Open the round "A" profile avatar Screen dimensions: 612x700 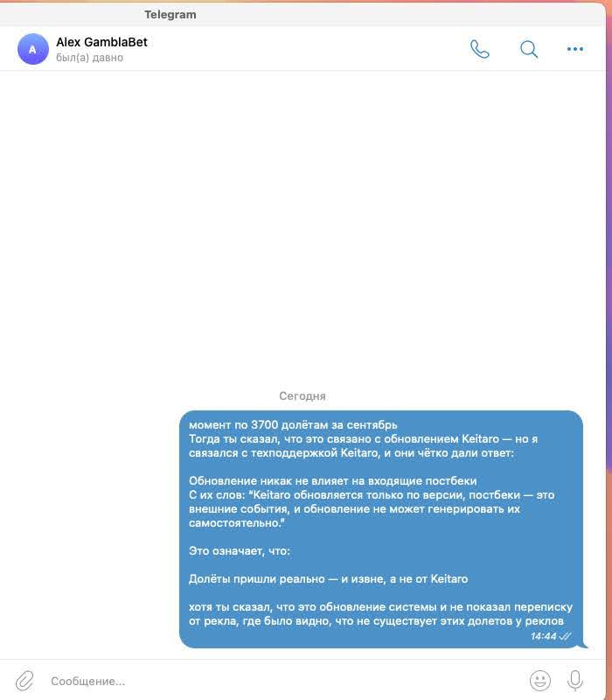coord(32,49)
